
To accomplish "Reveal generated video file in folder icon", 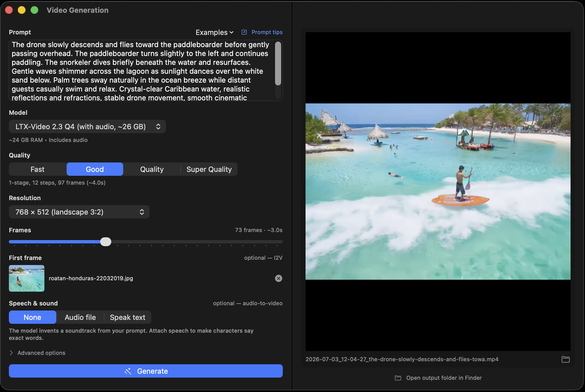I will point(566,359).
